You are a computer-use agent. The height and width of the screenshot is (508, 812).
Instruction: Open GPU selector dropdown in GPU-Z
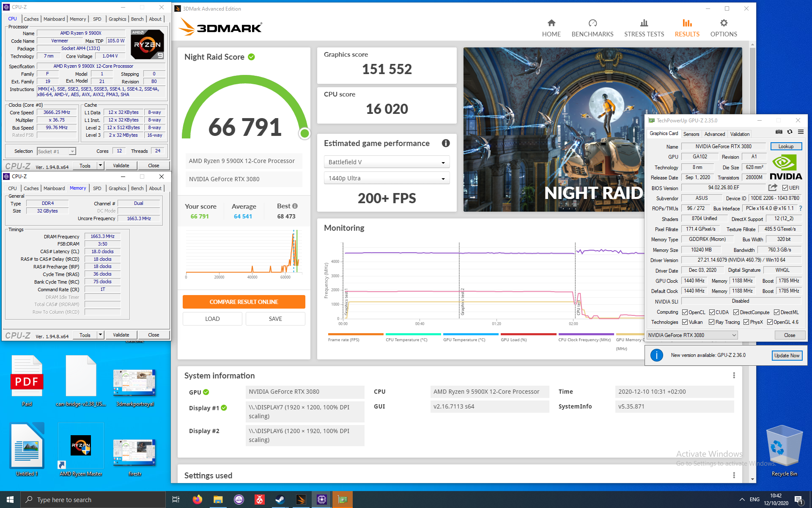(x=692, y=335)
